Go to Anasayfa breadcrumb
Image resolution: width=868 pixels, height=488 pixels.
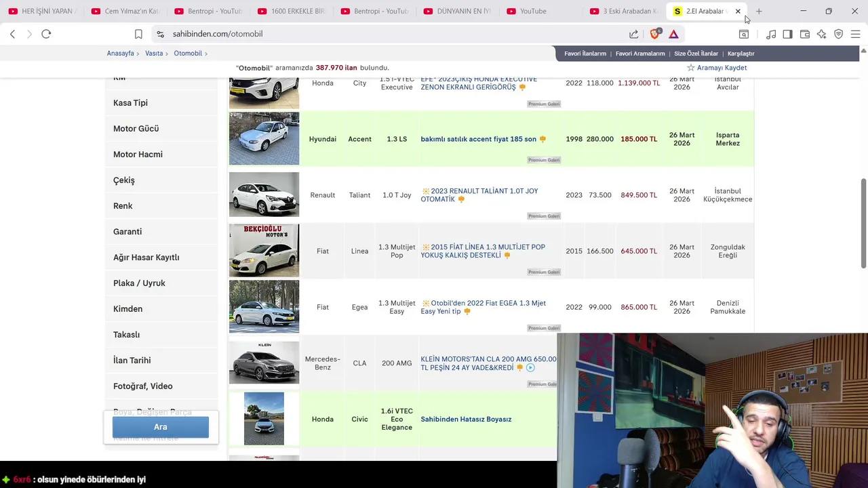(120, 54)
